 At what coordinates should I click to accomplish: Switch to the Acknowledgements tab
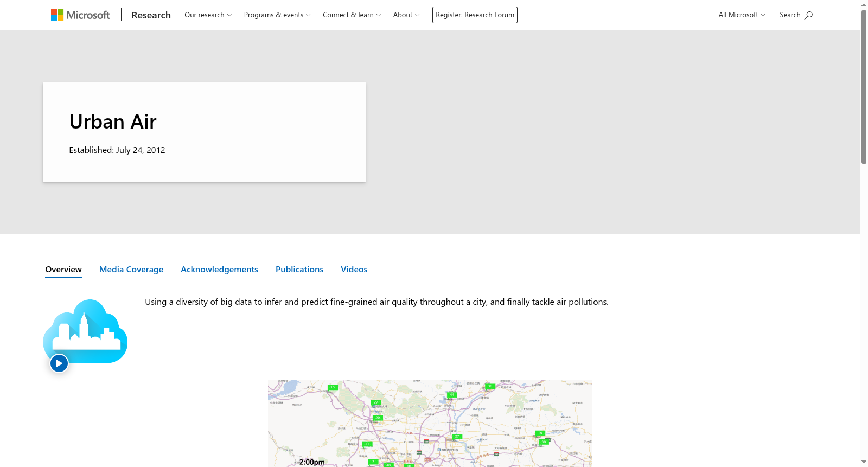(x=219, y=270)
